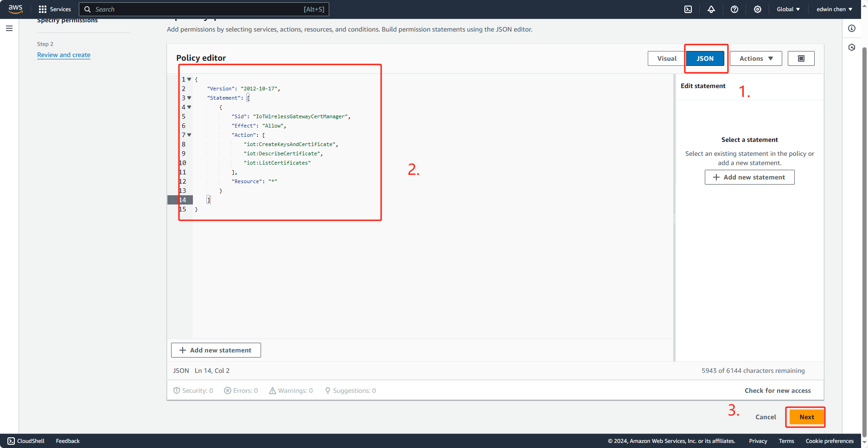Click the Security shield status icon
Viewport: 868px width, 448px height.
[x=176, y=390]
